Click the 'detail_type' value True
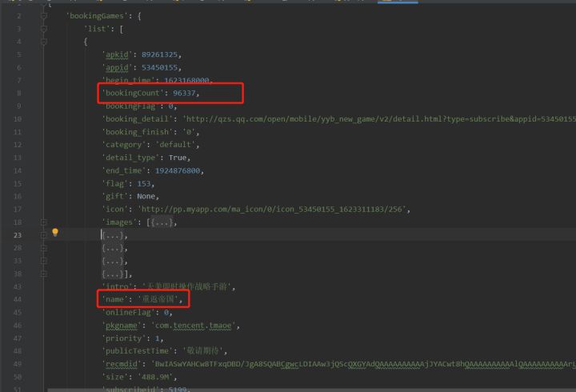The width and height of the screenshot is (576, 392). click(178, 158)
